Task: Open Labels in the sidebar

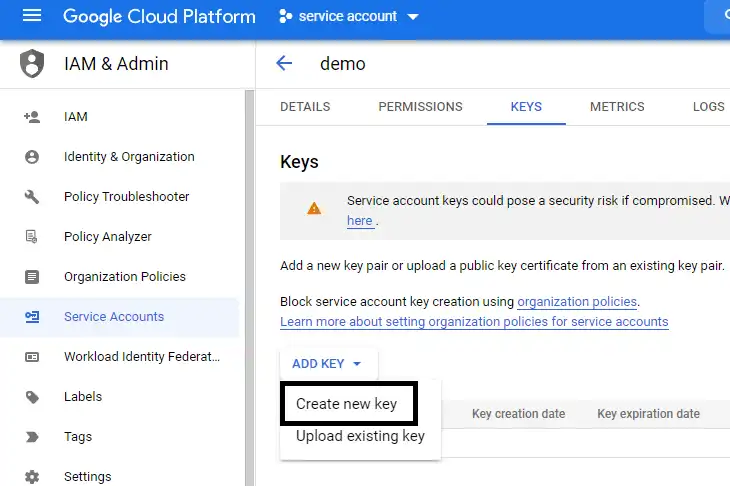Action: tap(120, 397)
